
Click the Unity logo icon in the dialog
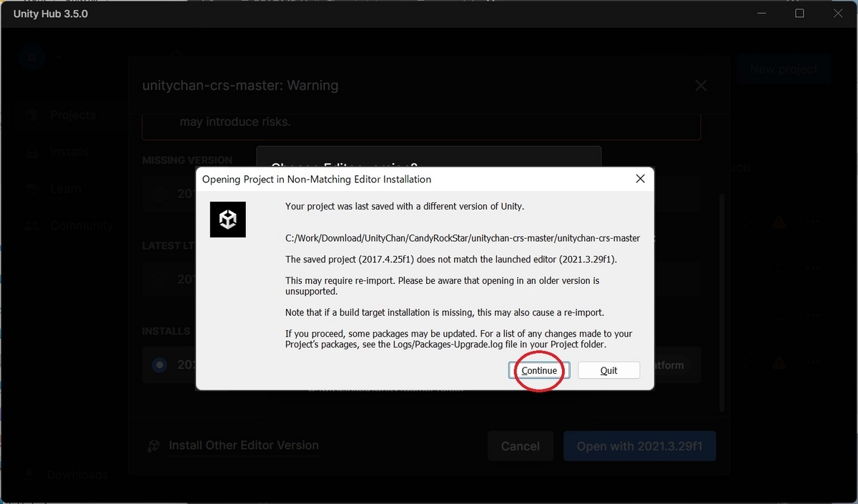click(x=228, y=219)
